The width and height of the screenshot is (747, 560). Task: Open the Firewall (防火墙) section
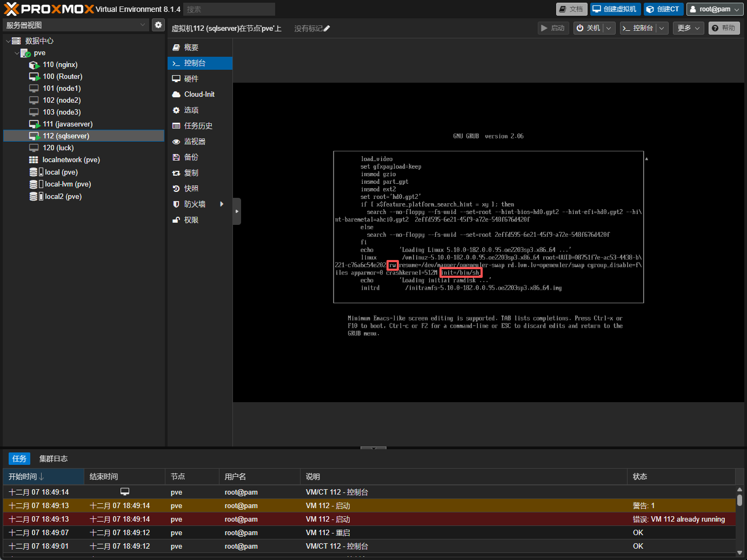pos(200,204)
